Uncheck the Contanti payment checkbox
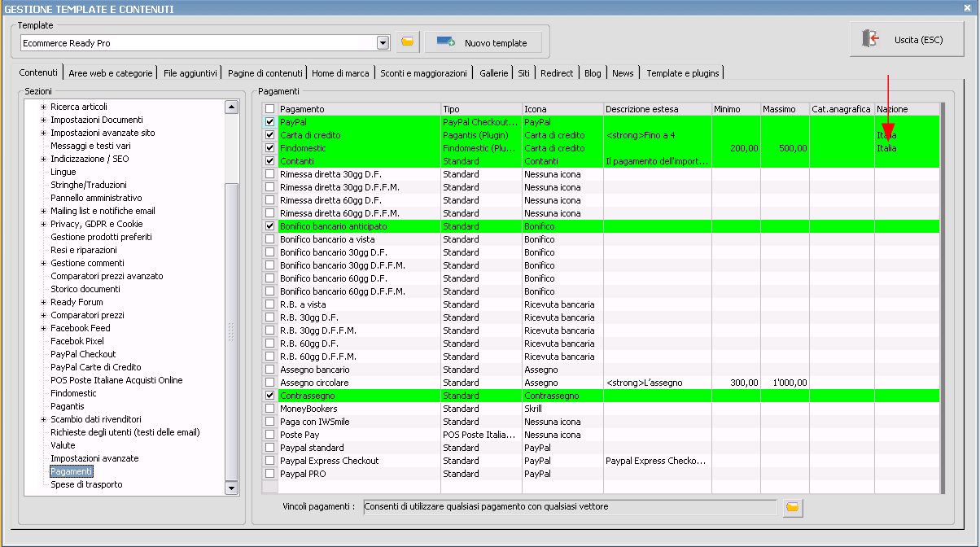This screenshot has height=547, width=980. 270,161
